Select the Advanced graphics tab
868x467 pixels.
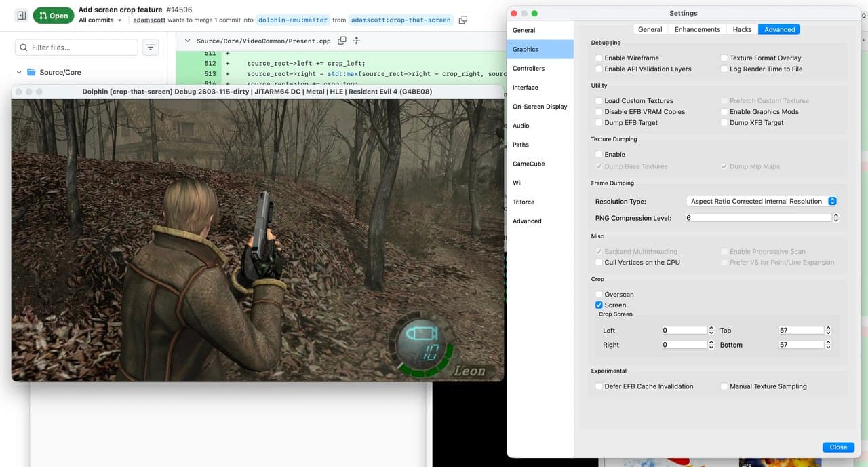pyautogui.click(x=779, y=29)
